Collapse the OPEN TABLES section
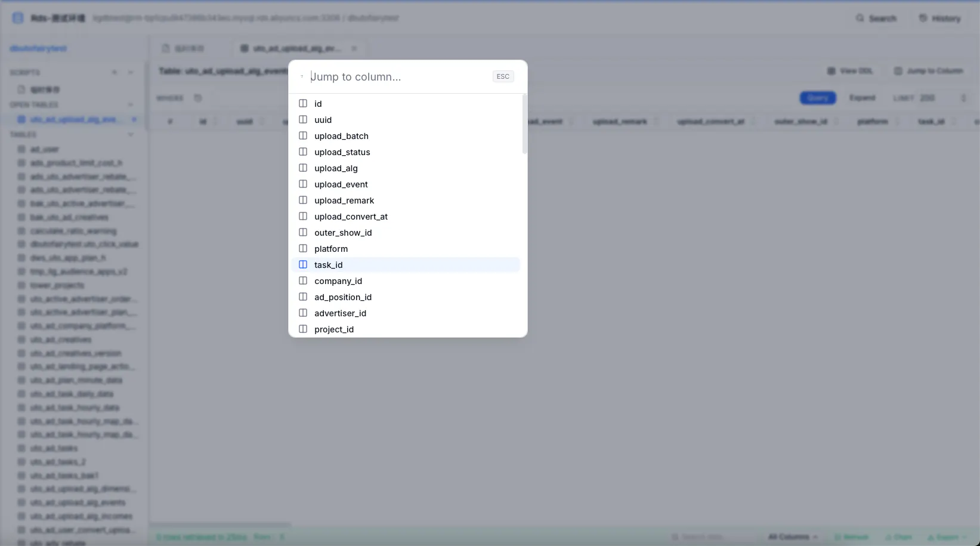The image size is (980, 546). pos(131,105)
